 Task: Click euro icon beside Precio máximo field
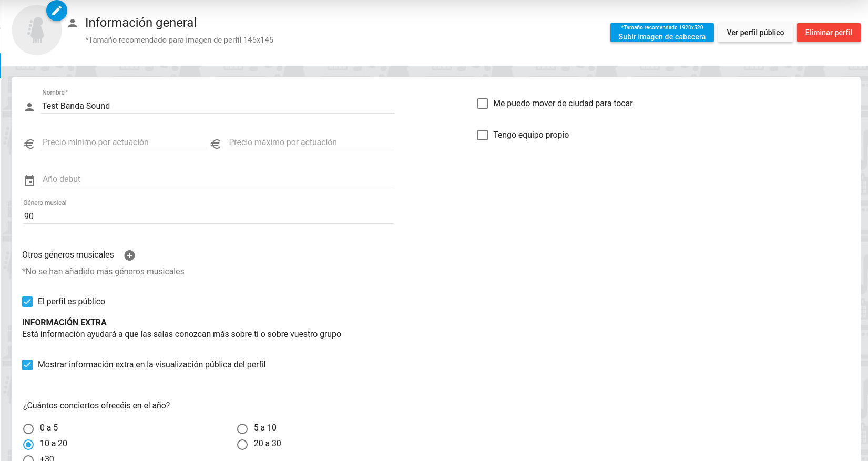(216, 144)
